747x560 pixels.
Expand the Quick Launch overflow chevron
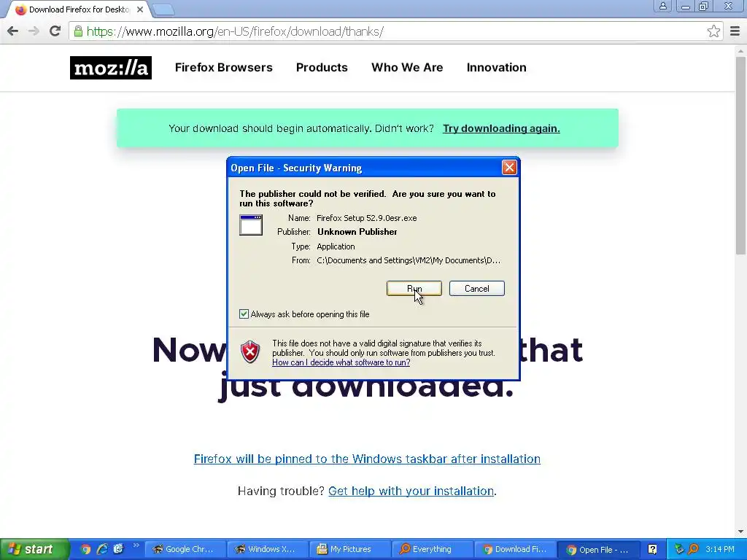[x=136, y=545]
